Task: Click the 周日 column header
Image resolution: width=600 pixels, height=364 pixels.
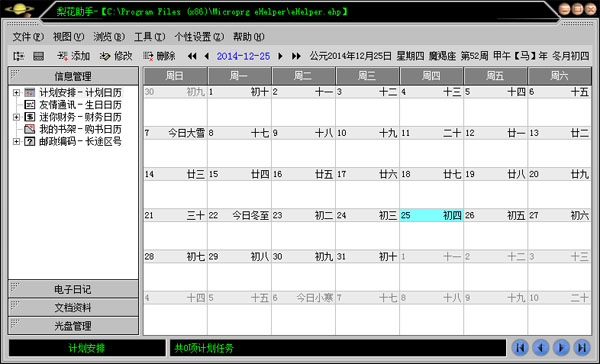Action: coord(175,76)
